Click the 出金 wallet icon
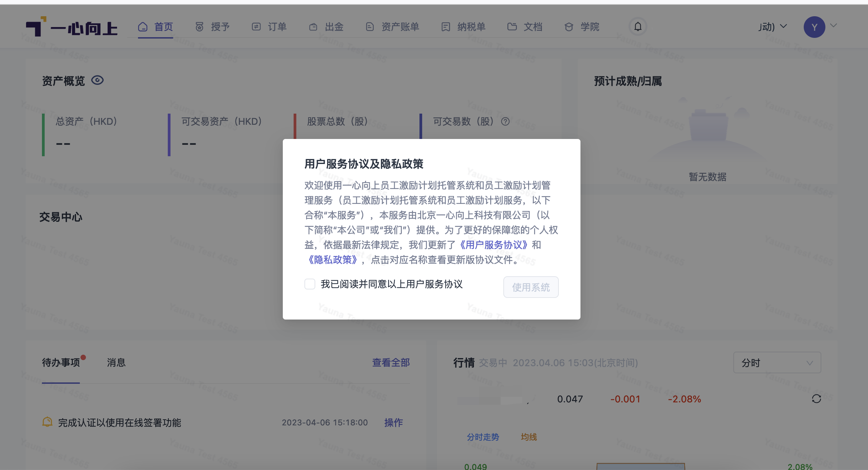 pos(313,27)
